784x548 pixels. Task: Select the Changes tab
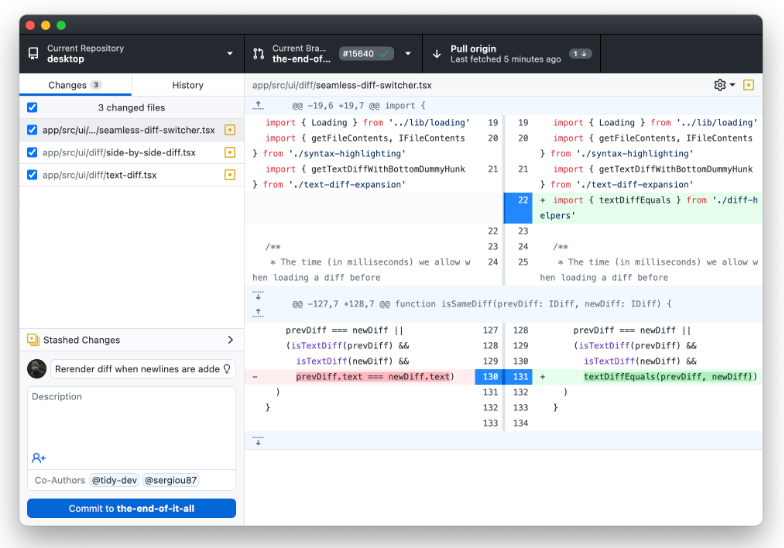(x=76, y=85)
